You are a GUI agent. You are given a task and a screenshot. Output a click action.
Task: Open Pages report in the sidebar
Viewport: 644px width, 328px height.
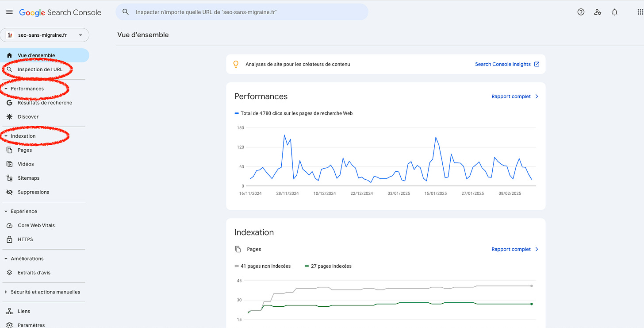click(25, 150)
